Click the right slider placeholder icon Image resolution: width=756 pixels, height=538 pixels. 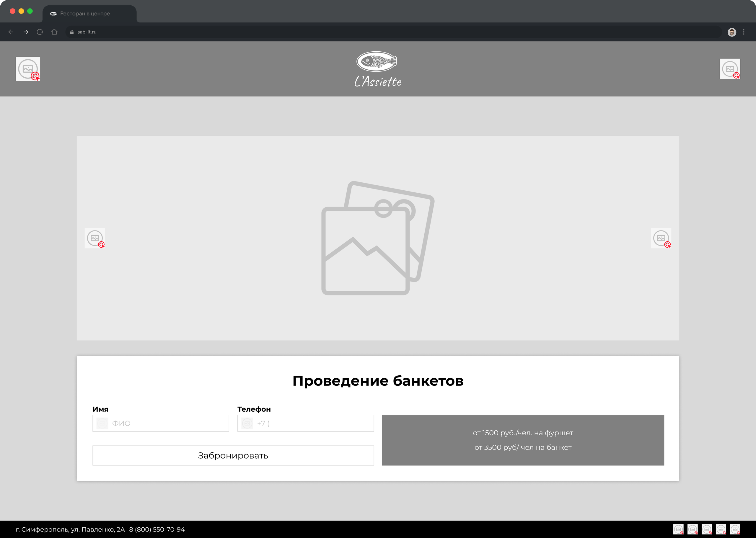661,238
